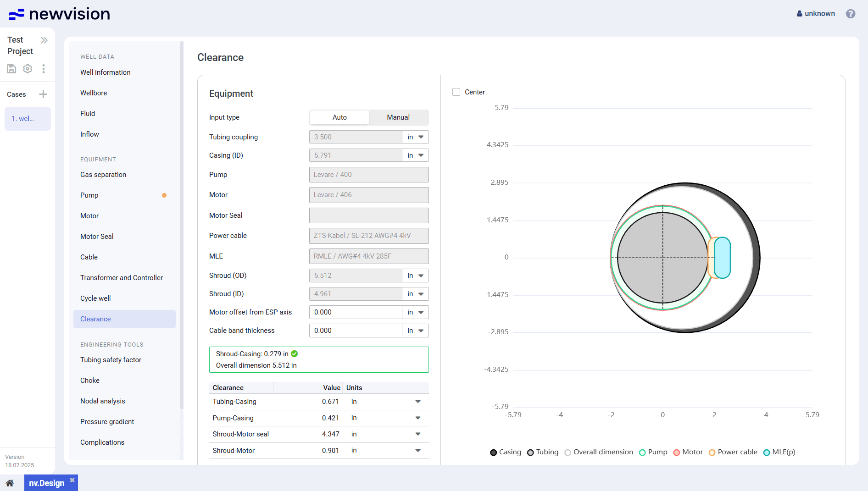
Task: Open Cable band thickness units dropdown
Action: (x=415, y=331)
